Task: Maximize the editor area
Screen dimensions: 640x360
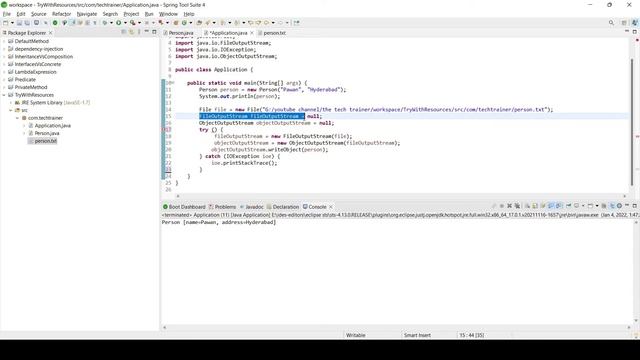Action: pyautogui.click(x=634, y=32)
